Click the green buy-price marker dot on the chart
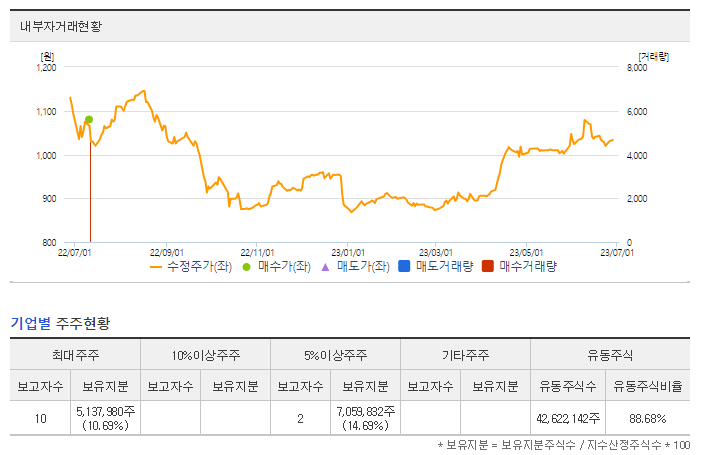701x455 pixels. pos(89,119)
